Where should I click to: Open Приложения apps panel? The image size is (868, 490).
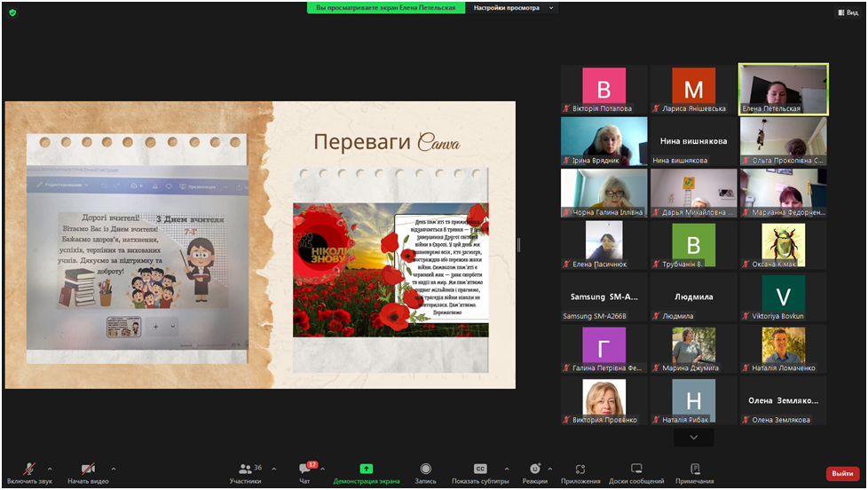(580, 470)
